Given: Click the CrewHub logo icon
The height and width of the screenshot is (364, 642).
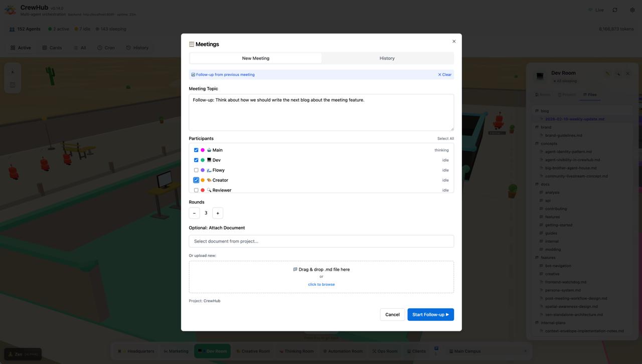Looking at the screenshot, I should 10,10.
